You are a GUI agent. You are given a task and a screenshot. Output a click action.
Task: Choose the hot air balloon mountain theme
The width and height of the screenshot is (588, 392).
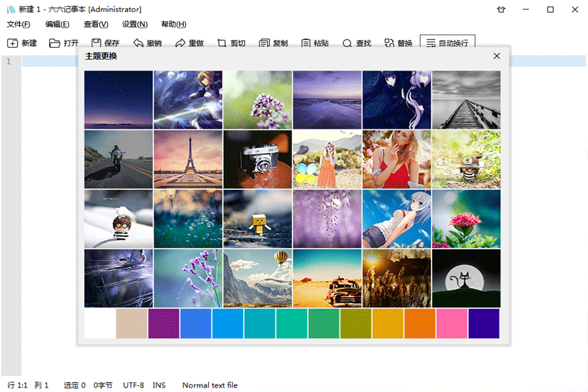click(x=258, y=278)
